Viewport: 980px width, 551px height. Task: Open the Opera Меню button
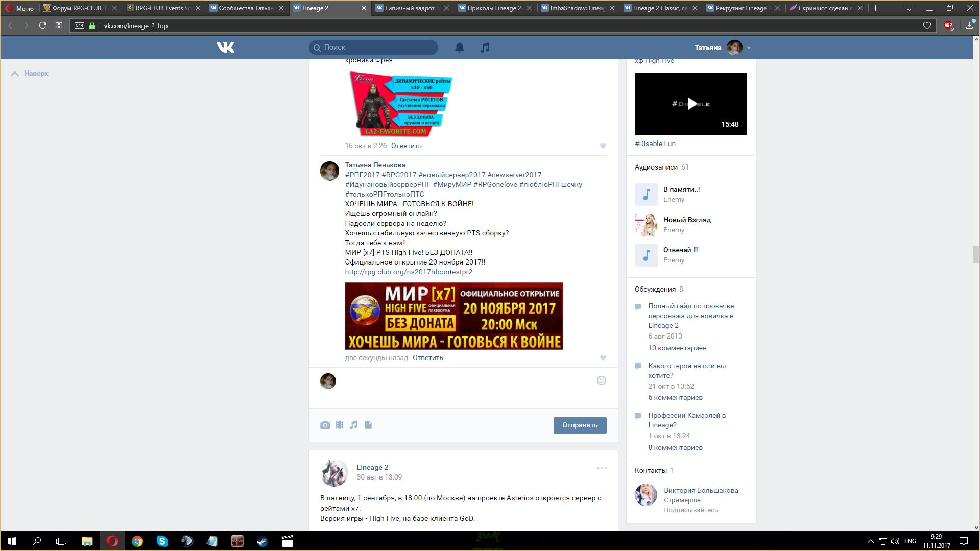19,8
